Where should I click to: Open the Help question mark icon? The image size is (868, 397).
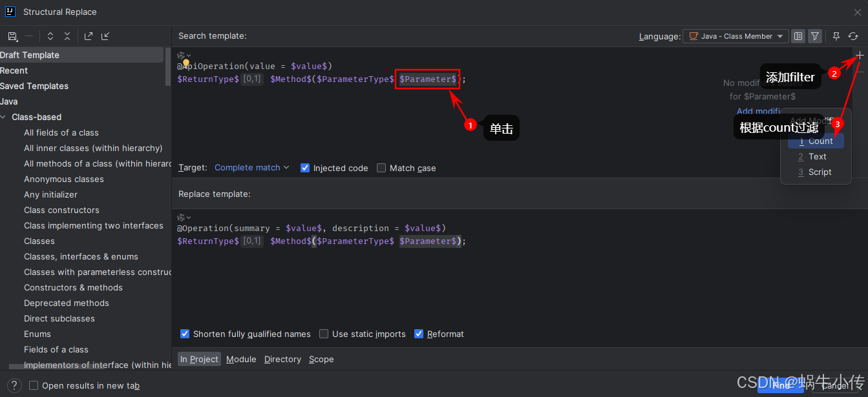pos(15,385)
